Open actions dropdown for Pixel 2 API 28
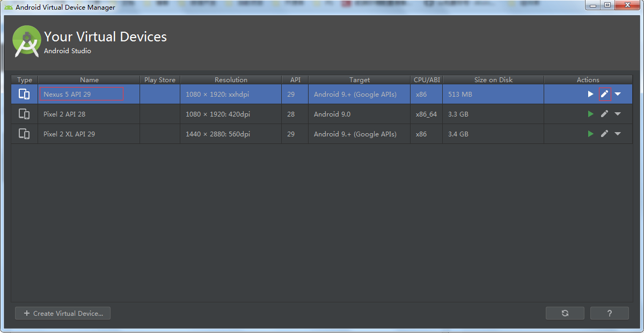Image resolution: width=644 pixels, height=333 pixels. pos(618,114)
